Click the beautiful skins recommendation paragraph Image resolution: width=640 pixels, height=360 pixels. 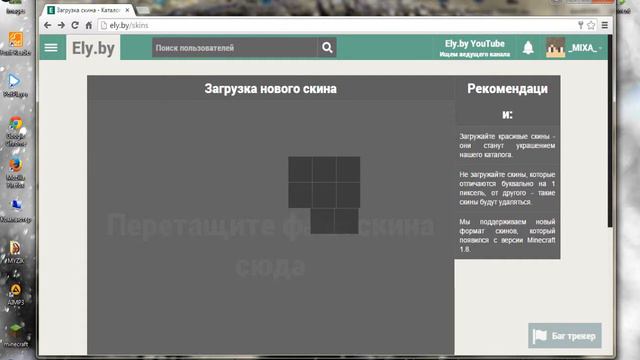(507, 145)
